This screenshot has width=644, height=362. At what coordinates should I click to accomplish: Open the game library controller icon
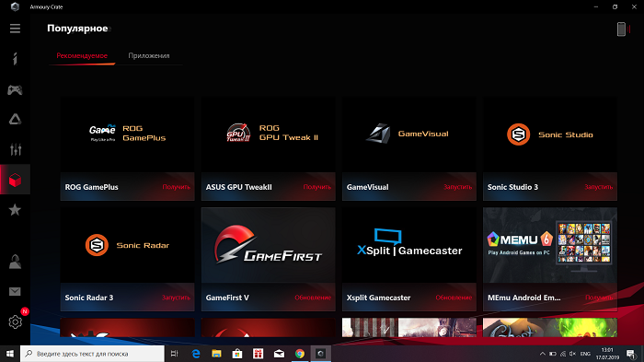point(16,89)
